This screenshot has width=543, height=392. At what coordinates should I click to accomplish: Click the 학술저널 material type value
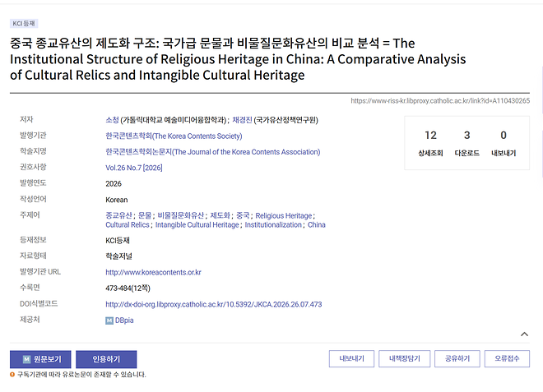point(118,256)
